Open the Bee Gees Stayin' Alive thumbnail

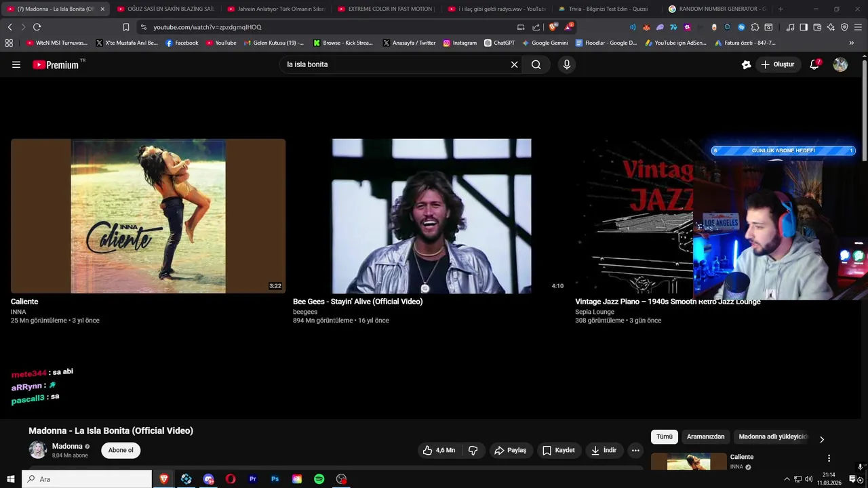point(431,216)
